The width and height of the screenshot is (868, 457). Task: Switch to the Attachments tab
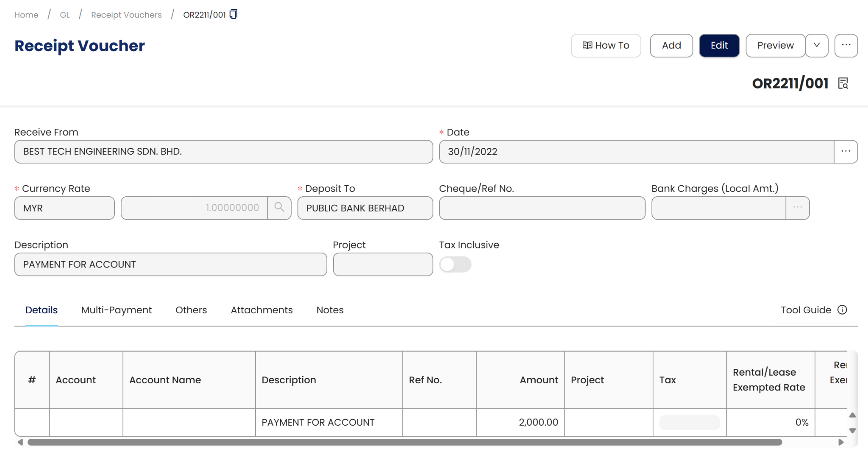coord(262,310)
